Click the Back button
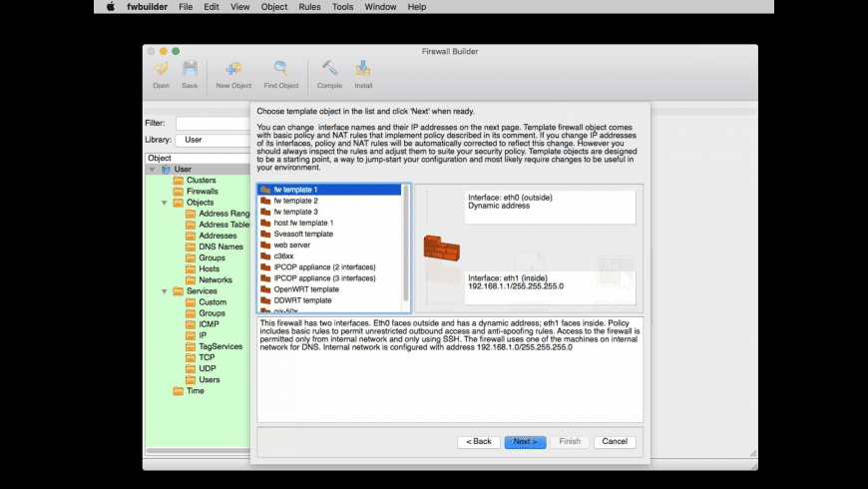Screen dimensions: 868x489 point(479,442)
